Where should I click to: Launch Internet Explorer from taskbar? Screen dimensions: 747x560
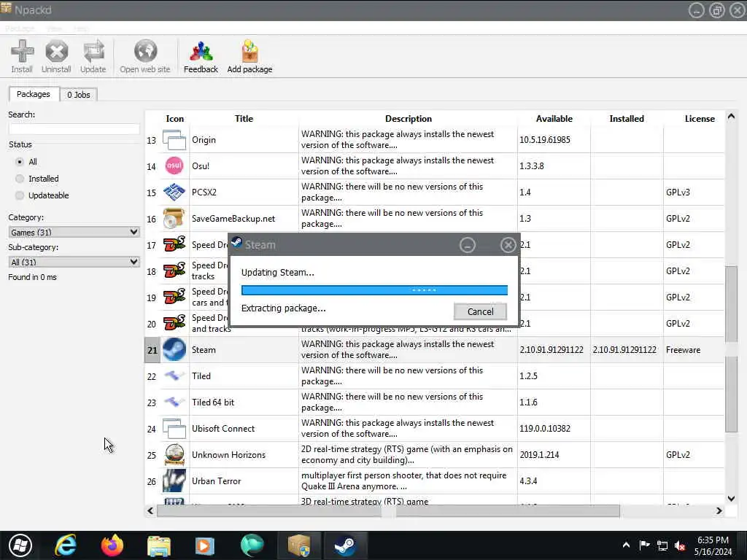click(x=65, y=545)
